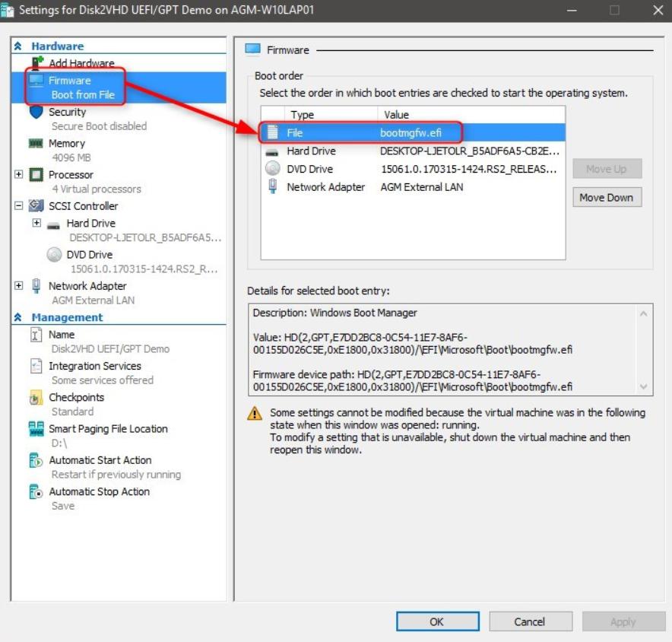Click the Firmware header monitor icon

[x=253, y=49]
